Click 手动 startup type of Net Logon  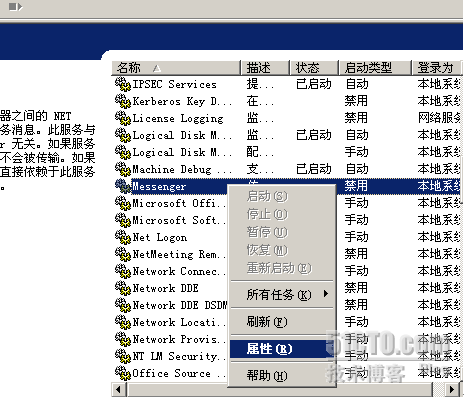[x=356, y=237]
